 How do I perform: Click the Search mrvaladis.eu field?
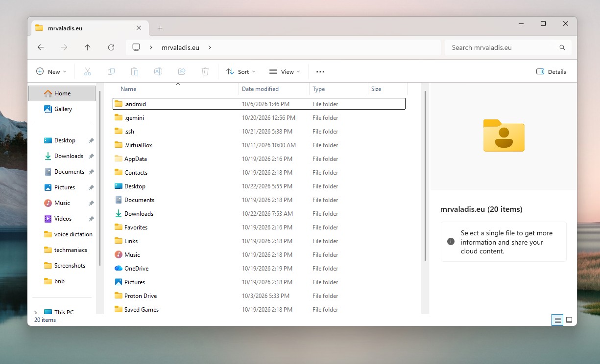508,47
